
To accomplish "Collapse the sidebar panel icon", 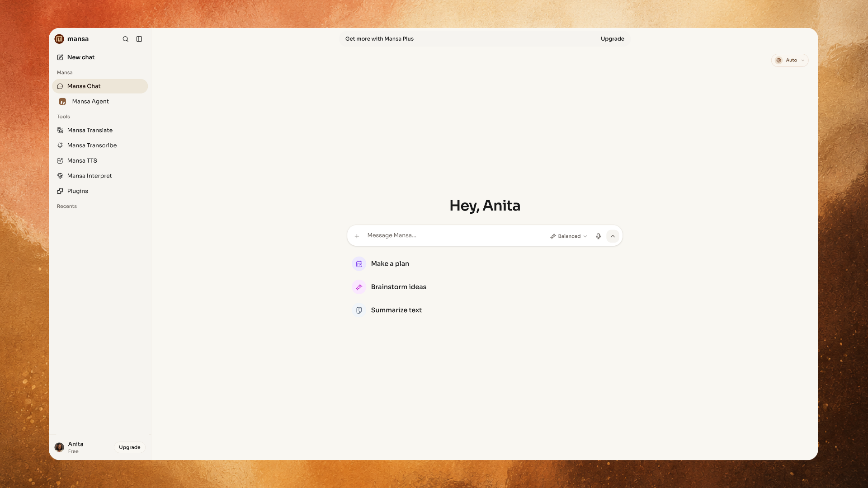I will pos(139,39).
